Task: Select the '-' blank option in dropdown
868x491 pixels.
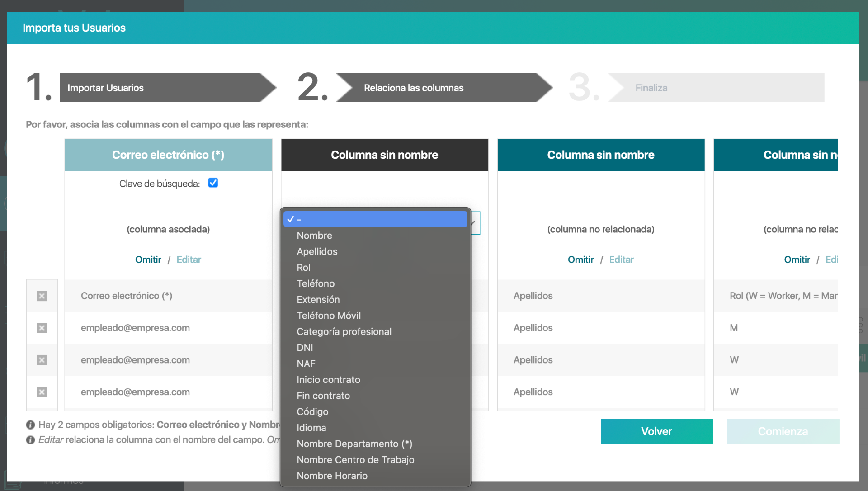Action: [375, 219]
